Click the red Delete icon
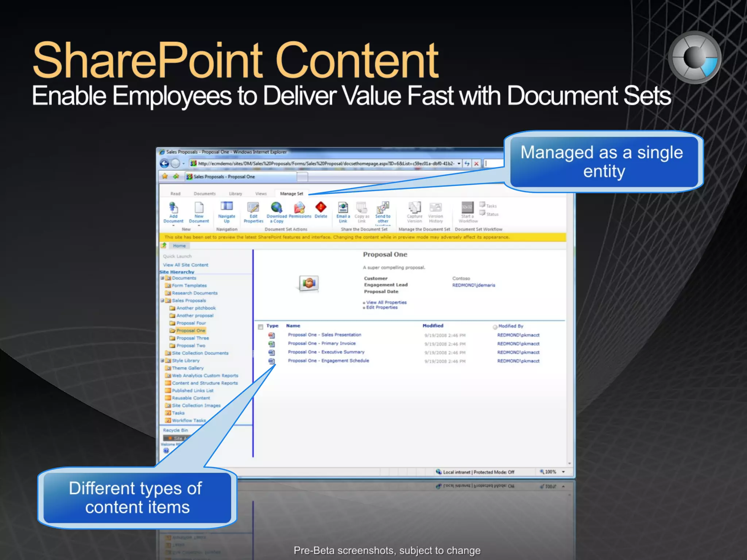This screenshot has width=747, height=560. pos(321,207)
